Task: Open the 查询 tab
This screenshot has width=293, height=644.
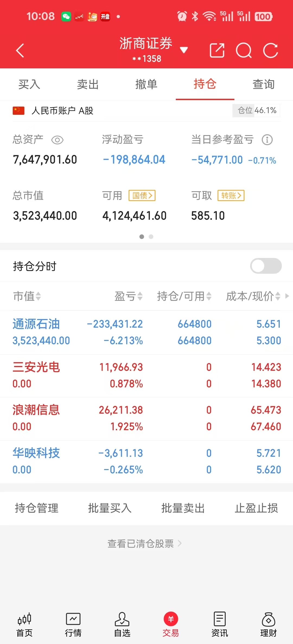Action: (264, 84)
